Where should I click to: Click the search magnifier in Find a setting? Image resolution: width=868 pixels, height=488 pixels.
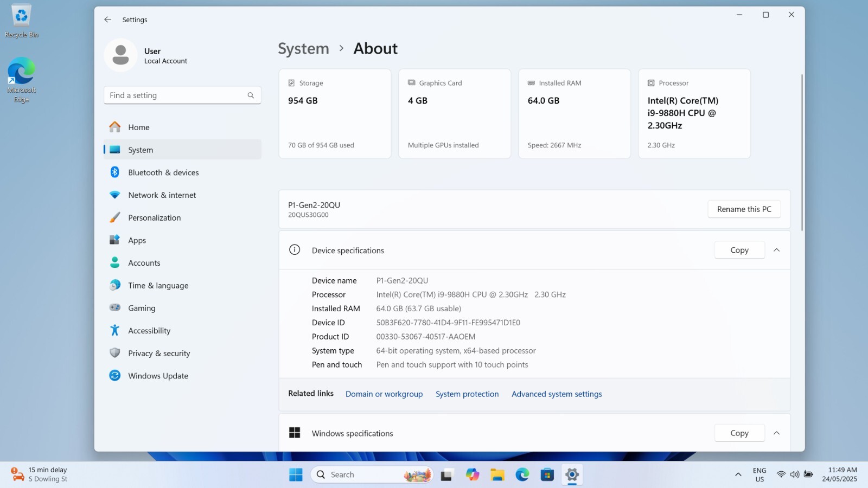tap(251, 95)
